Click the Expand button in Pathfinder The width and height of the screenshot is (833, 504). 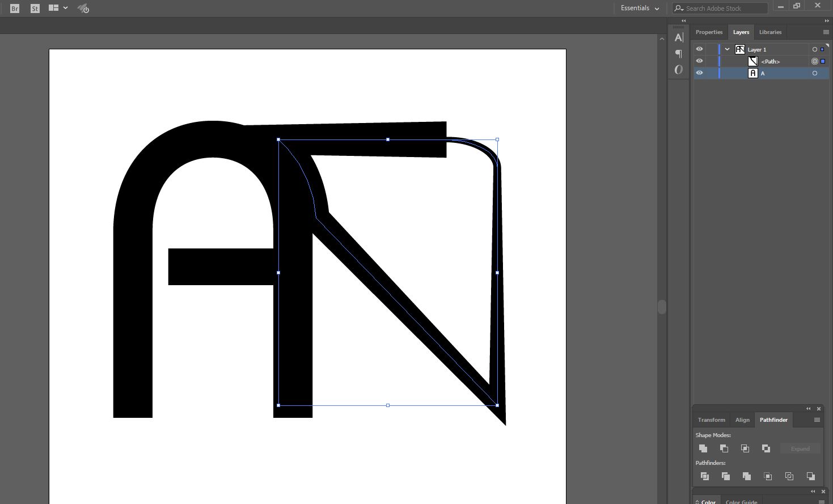tap(800, 448)
